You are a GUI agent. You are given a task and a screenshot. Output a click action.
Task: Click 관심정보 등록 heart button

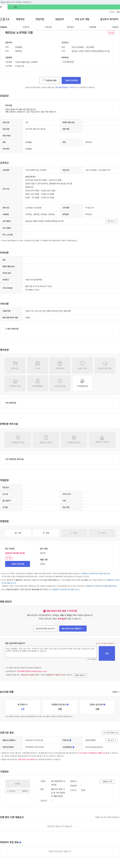point(49,81)
